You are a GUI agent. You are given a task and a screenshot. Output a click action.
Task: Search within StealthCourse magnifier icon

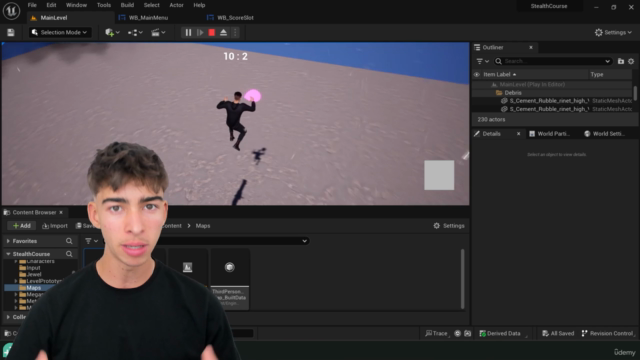click(69, 254)
